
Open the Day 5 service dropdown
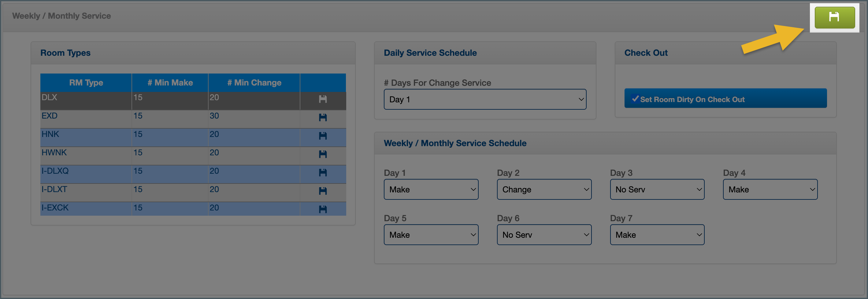point(431,235)
